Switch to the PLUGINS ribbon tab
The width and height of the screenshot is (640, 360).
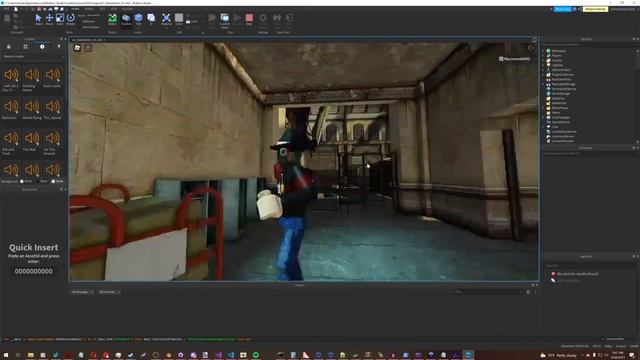[x=127, y=9]
